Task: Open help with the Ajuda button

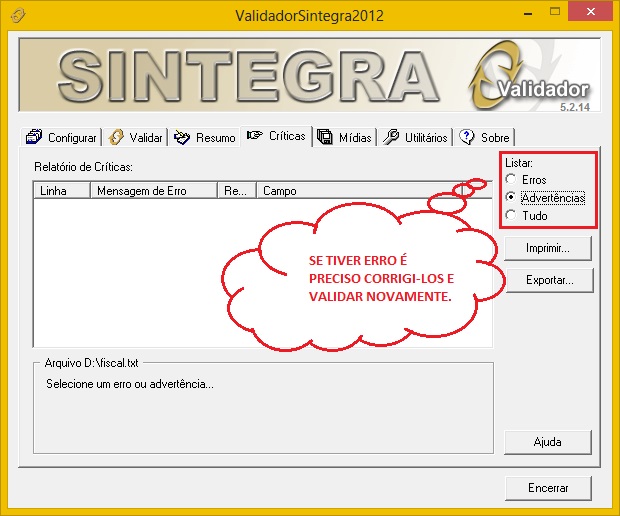Action: (547, 441)
